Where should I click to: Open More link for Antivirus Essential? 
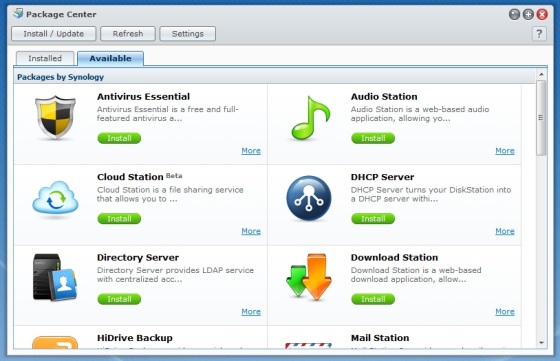(251, 151)
